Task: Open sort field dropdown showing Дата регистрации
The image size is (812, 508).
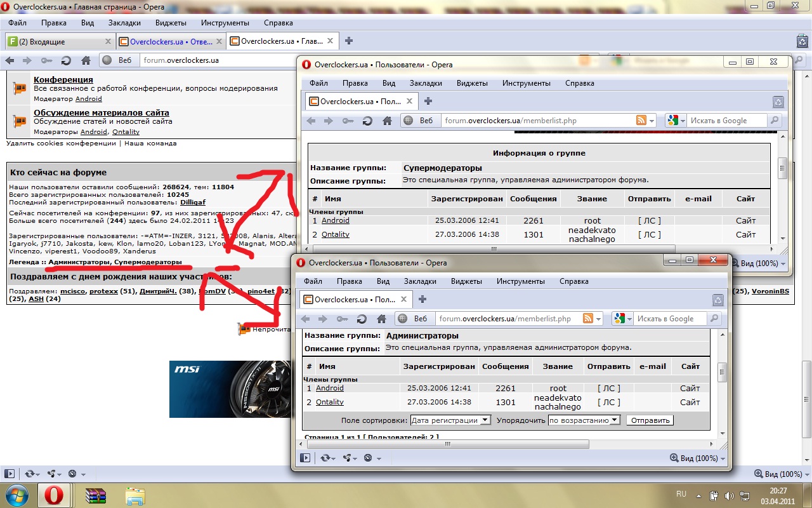Action: tap(450, 420)
